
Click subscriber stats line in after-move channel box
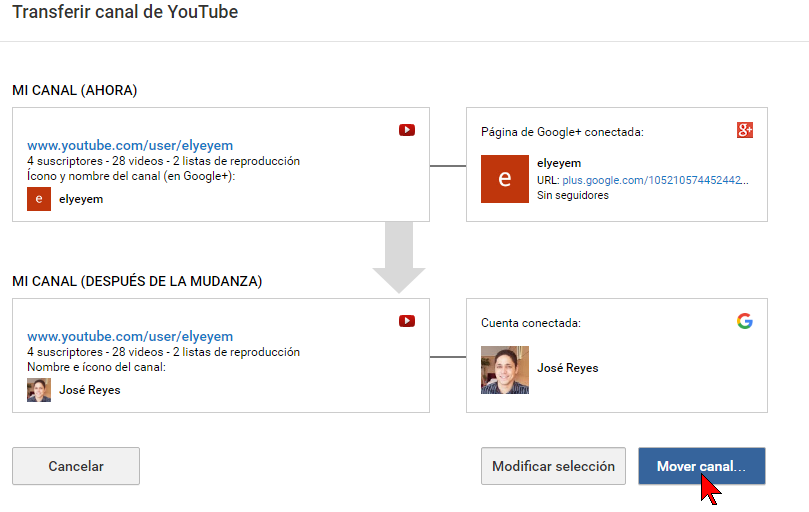[164, 352]
